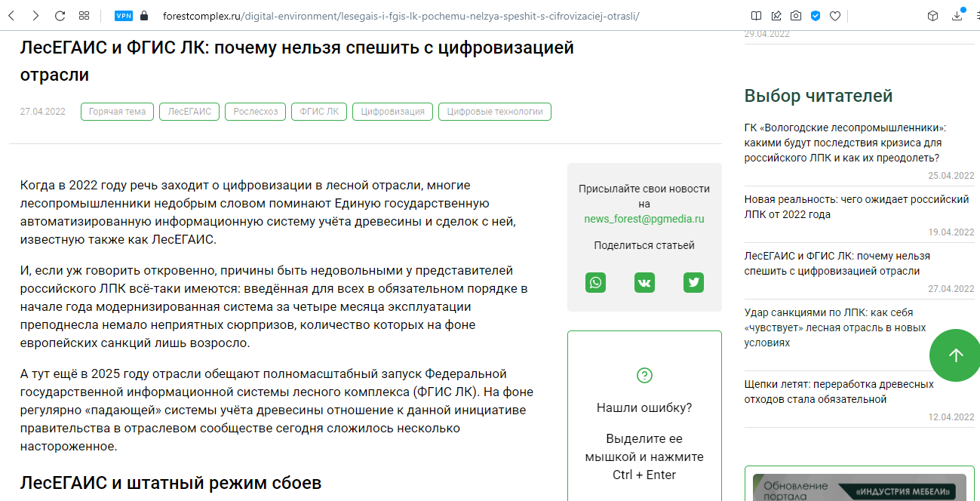Reload the page with the refresh icon
This screenshot has height=501, width=980.
click(x=60, y=16)
